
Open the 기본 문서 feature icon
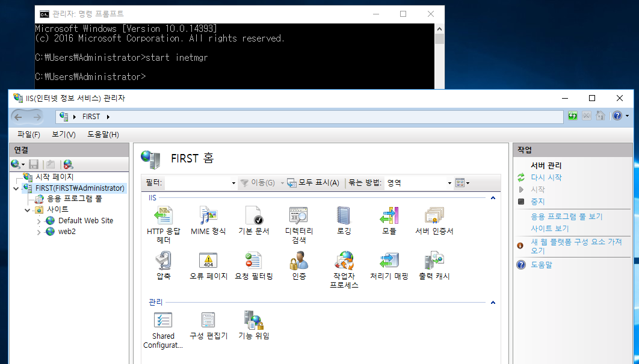click(253, 215)
